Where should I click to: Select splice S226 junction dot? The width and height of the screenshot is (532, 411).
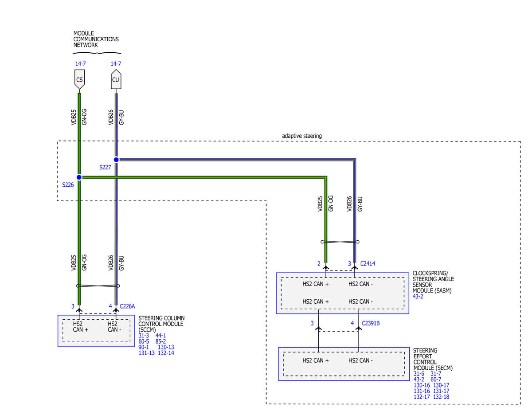coord(79,177)
